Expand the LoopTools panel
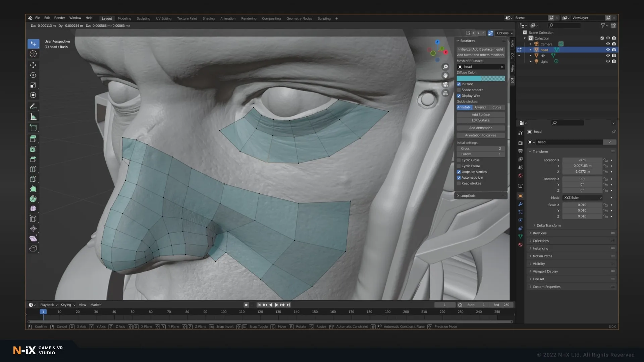The image size is (644, 362). (x=468, y=196)
